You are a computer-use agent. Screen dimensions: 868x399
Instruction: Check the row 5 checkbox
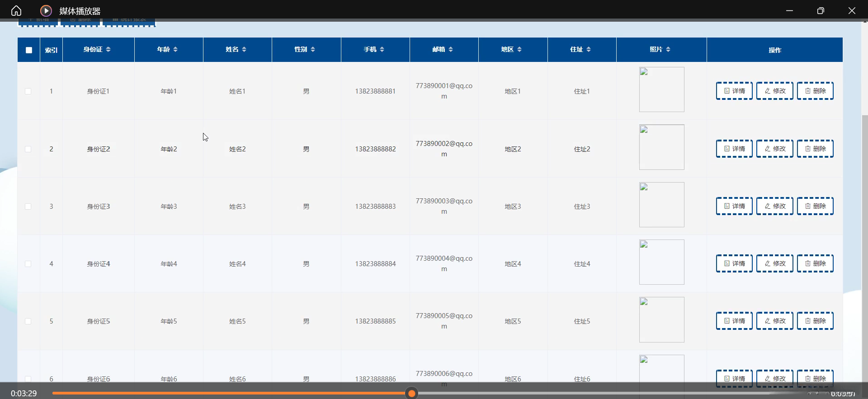[x=28, y=321]
